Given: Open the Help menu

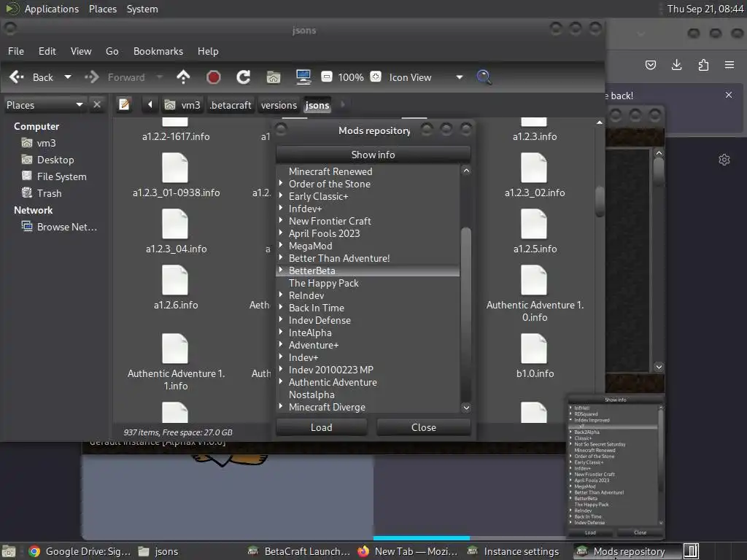Looking at the screenshot, I should (208, 51).
